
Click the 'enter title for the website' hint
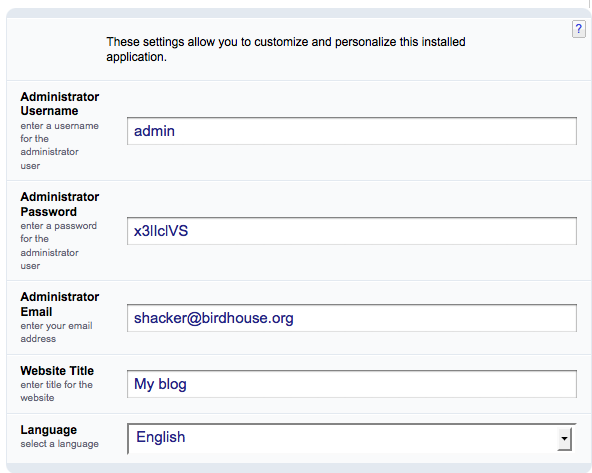click(x=56, y=391)
